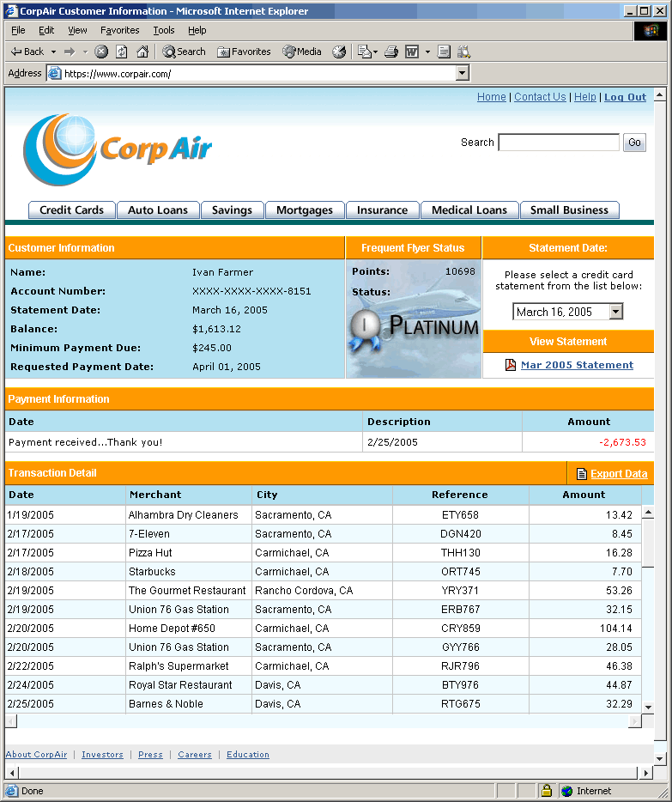Click the transaction table scroll up arrow
672x802 pixels.
click(x=648, y=512)
